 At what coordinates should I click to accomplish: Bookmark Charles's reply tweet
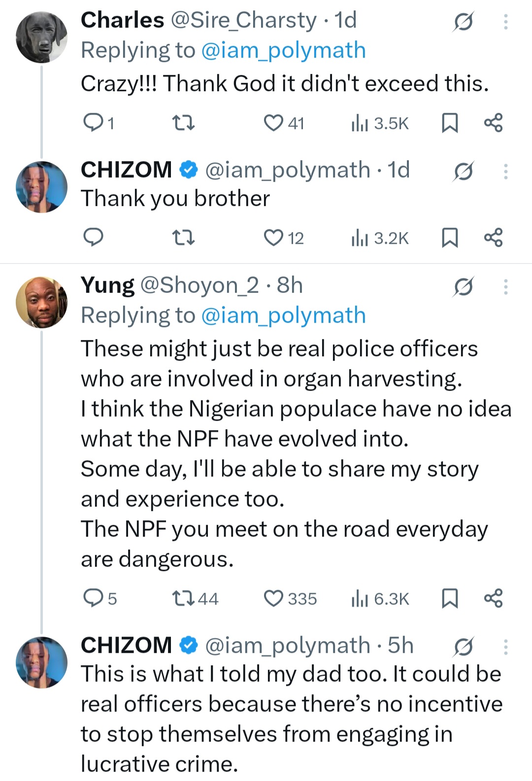[449, 123]
